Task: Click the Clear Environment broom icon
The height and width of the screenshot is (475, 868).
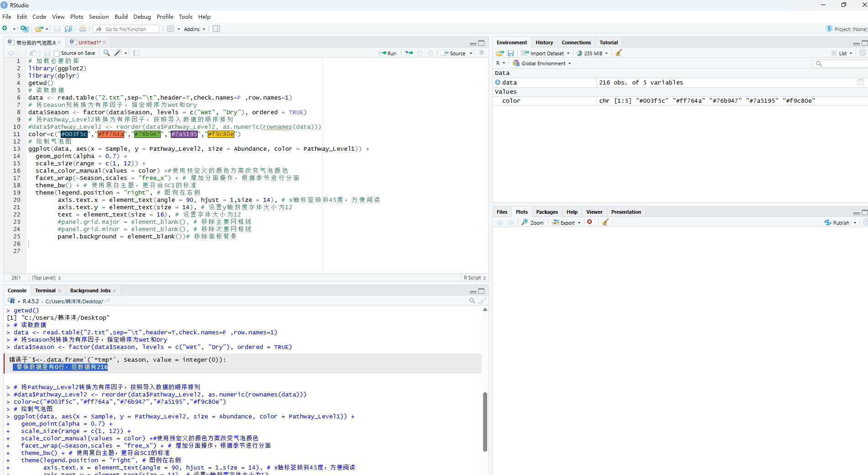Action: [x=619, y=53]
